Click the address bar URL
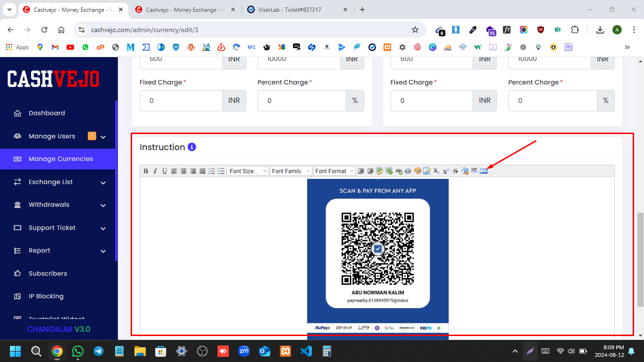Image resolution: width=644 pixels, height=362 pixels. (144, 30)
